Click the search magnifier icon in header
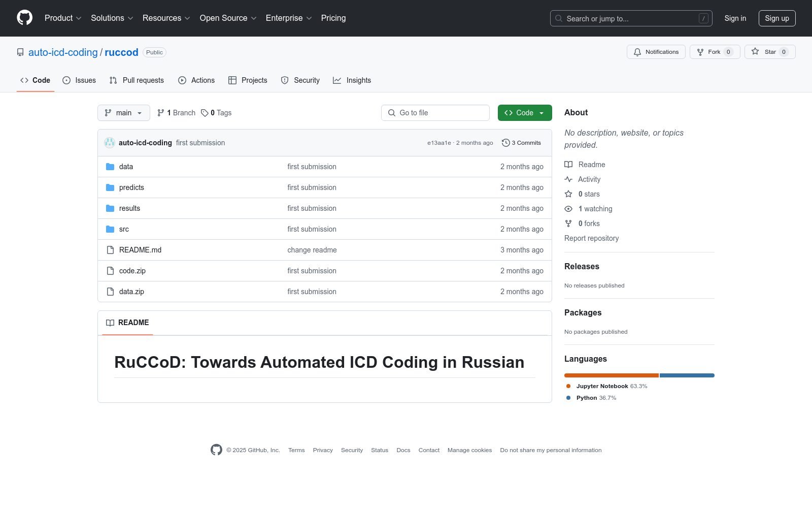Viewport: 812px width, 508px height. 559,18
